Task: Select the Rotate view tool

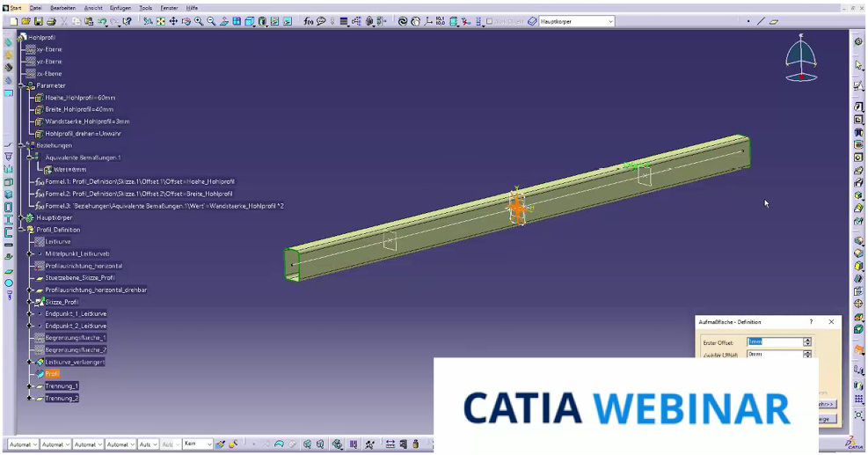Action: [x=186, y=22]
